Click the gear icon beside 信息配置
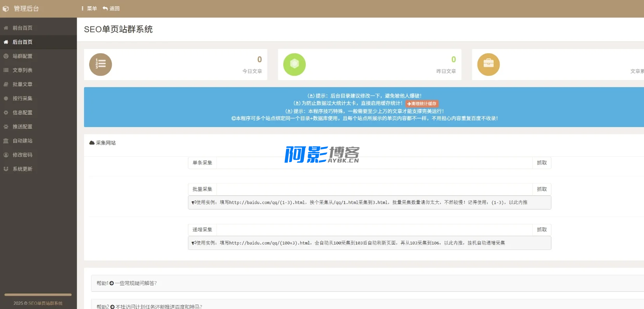This screenshot has height=309, width=644. tap(6, 113)
